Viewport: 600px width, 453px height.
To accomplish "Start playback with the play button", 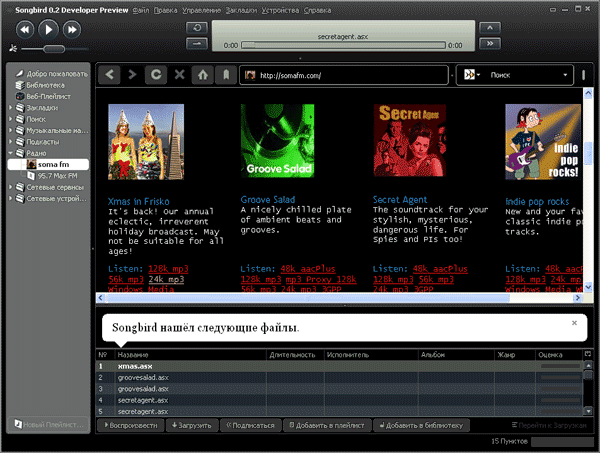I will (x=48, y=29).
